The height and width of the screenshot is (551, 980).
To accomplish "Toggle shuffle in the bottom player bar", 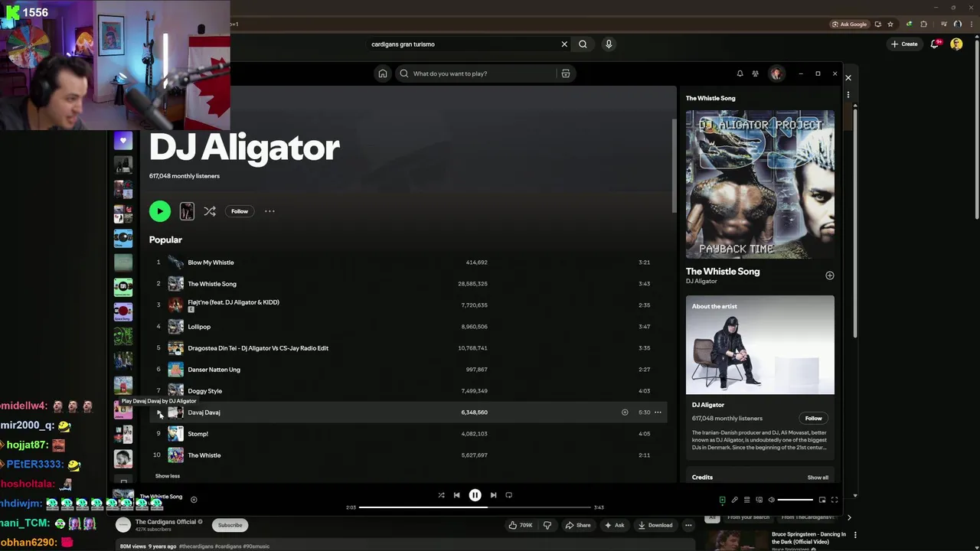I will tap(441, 495).
